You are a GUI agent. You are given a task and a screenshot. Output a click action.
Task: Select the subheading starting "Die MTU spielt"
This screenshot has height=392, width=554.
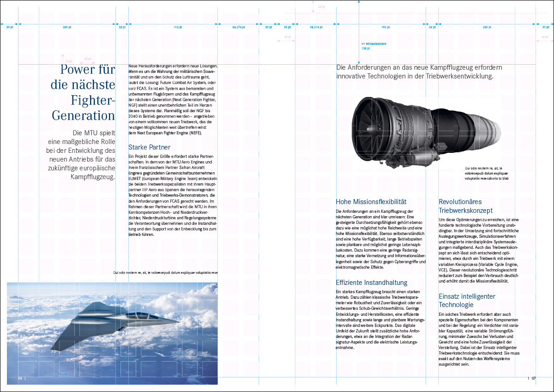click(x=81, y=155)
